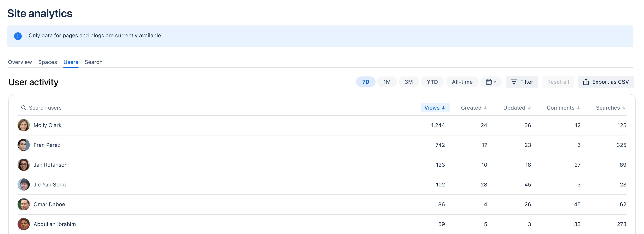The width and height of the screenshot is (644, 234).
Task: Click the name Omar Daboe
Action: pos(49,204)
